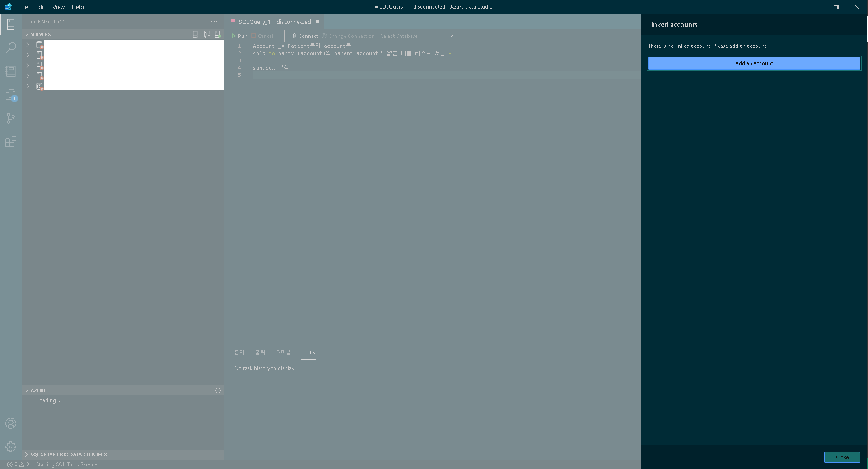Open the Manage settings gear
Viewport: 868px width, 469px height.
(11, 447)
